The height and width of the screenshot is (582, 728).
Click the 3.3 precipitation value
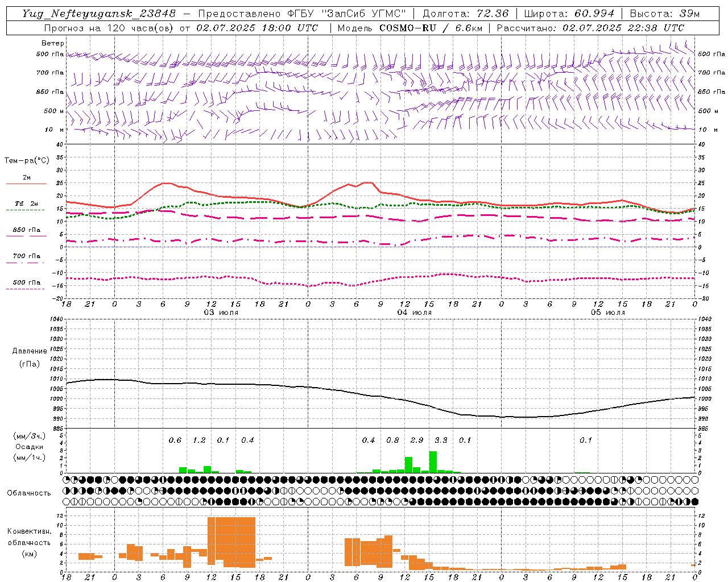coord(441,440)
